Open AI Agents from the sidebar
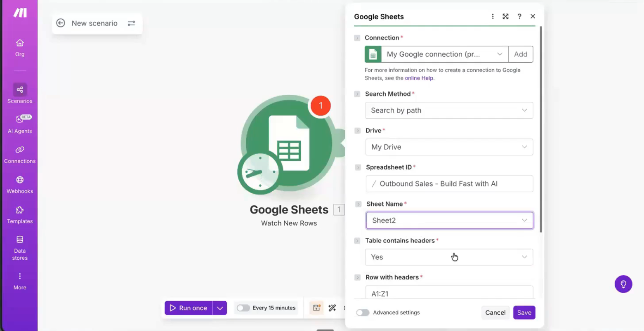 [20, 120]
